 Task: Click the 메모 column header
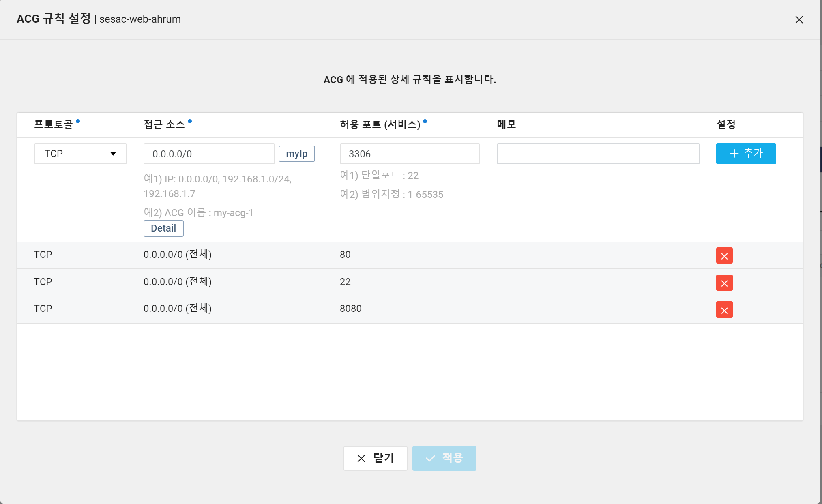[x=507, y=124]
